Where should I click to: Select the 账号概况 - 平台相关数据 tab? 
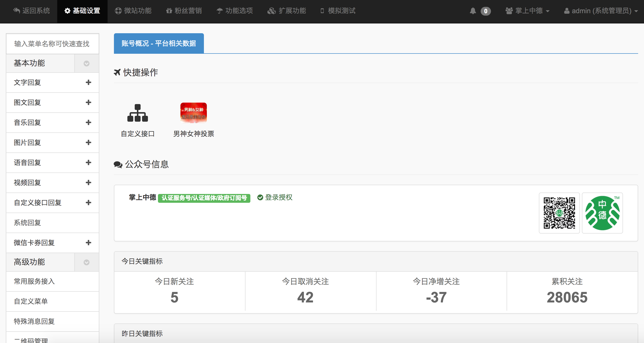point(159,43)
